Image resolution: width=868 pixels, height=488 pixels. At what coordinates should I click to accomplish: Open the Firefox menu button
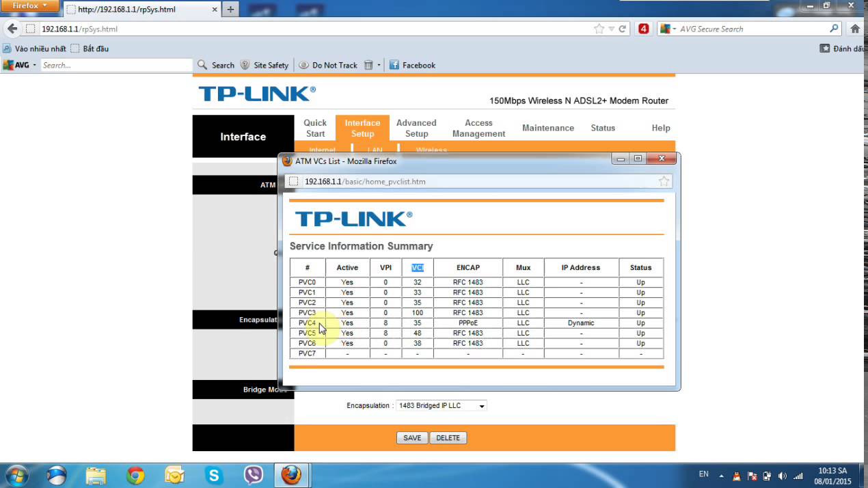(x=31, y=5)
